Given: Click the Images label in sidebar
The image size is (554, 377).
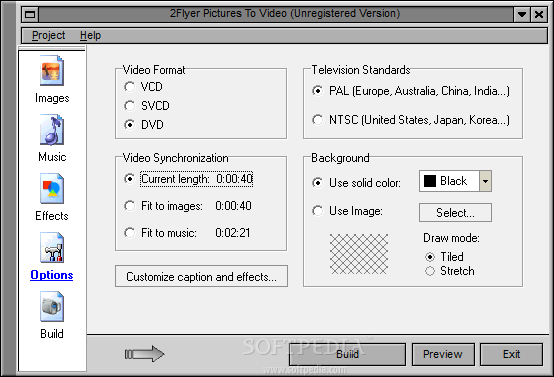Looking at the screenshot, I should (x=52, y=98).
